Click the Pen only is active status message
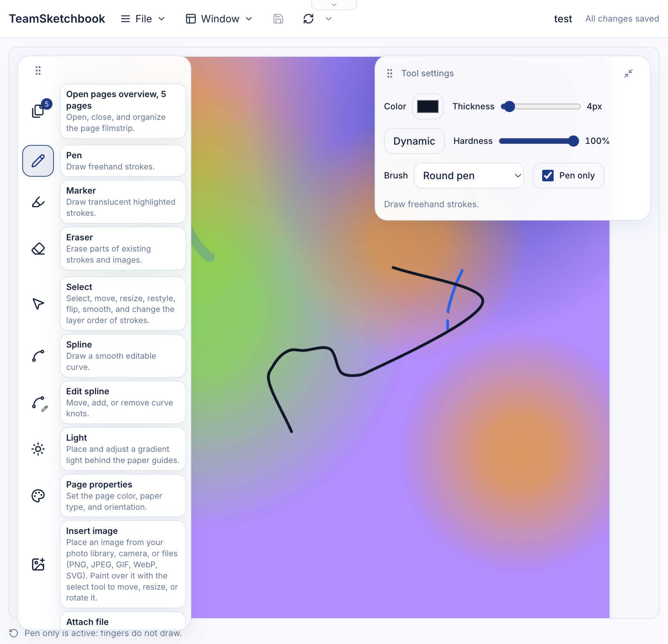 click(x=103, y=633)
